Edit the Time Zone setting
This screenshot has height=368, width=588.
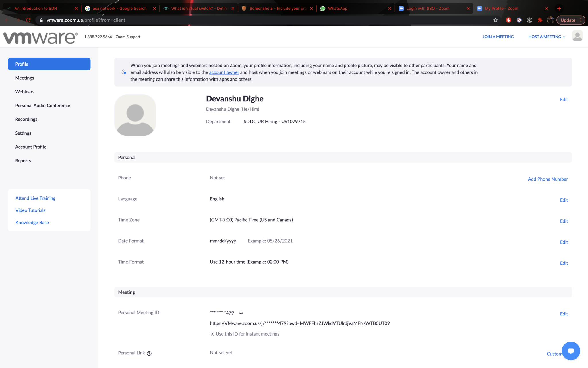(564, 221)
